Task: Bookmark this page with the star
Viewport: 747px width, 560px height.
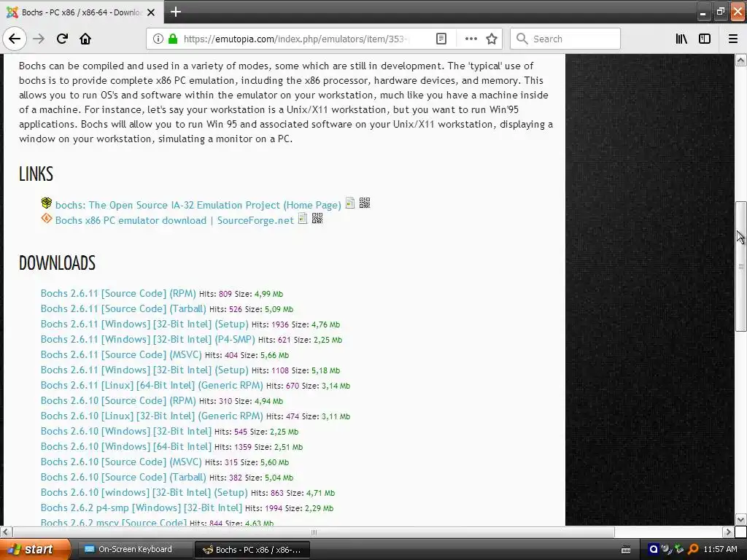Action: [x=492, y=39]
